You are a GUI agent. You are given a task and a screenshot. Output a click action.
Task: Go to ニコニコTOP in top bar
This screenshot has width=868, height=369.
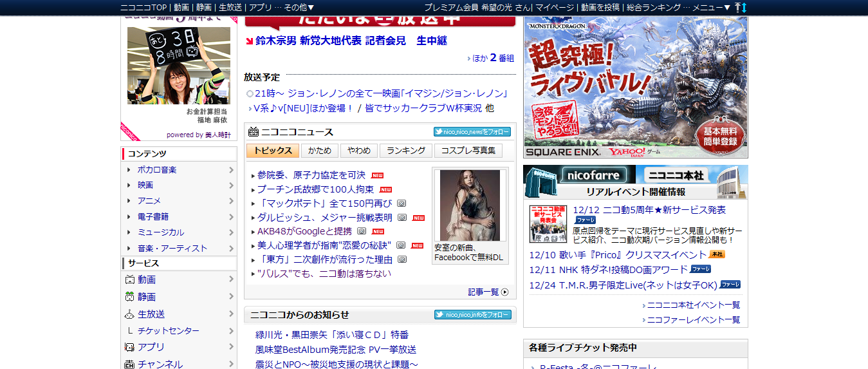click(143, 7)
